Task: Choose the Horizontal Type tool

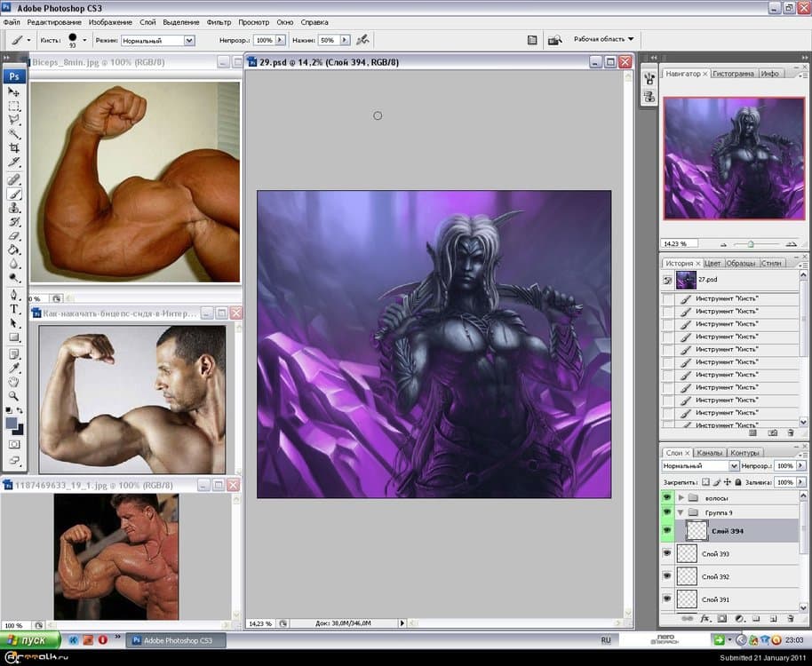Action: tap(14, 308)
